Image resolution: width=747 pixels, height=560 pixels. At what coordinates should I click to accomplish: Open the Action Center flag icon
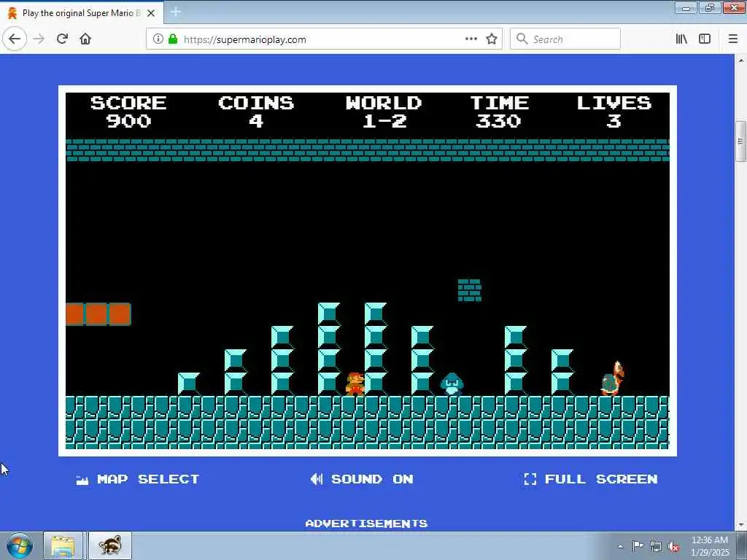click(x=638, y=545)
